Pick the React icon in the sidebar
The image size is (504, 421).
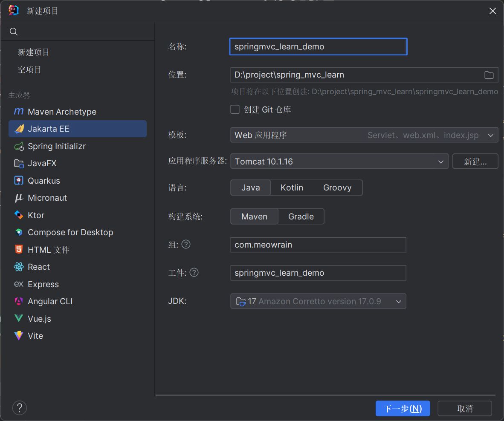click(19, 267)
